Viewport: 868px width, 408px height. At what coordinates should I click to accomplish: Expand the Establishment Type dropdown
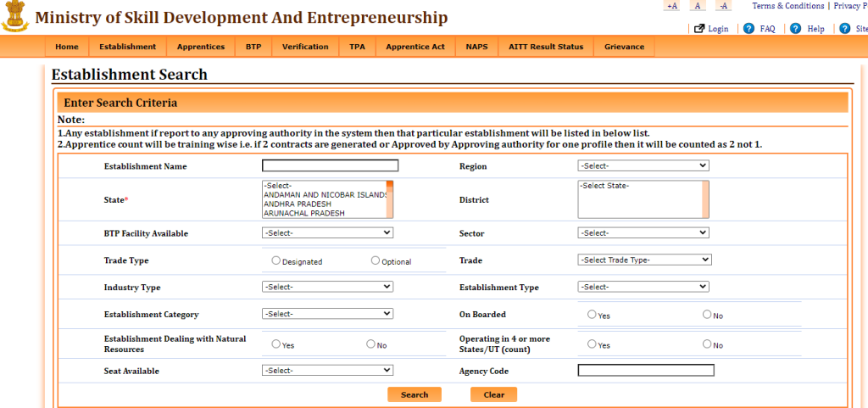point(643,287)
